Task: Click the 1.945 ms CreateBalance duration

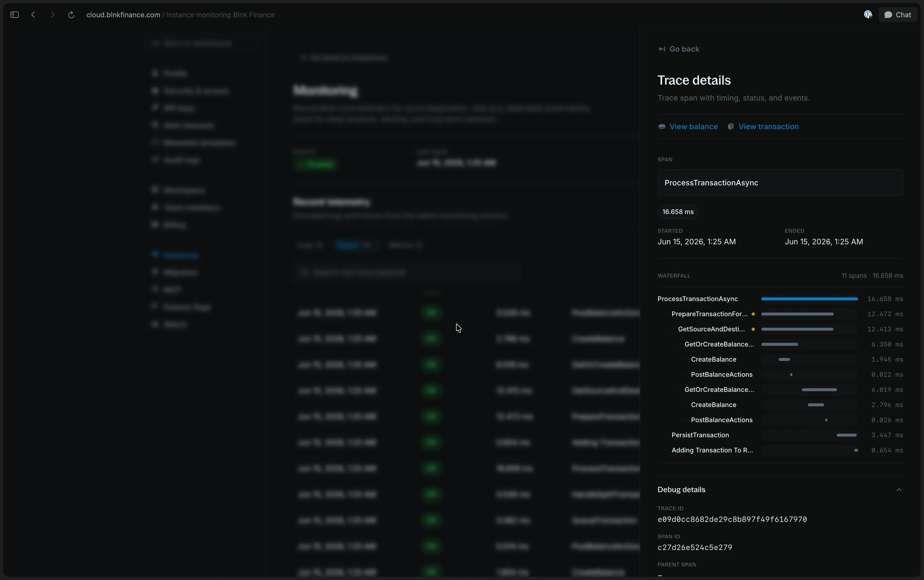Action: coord(887,359)
